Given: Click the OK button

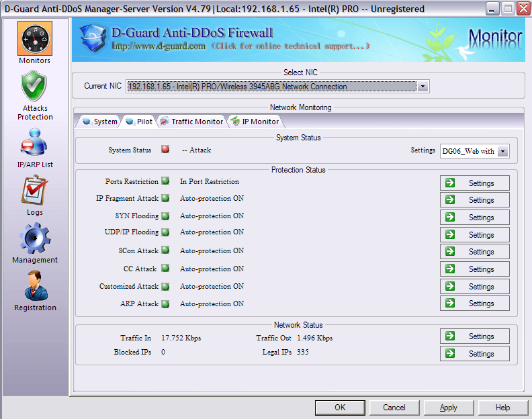Looking at the screenshot, I should point(340,408).
